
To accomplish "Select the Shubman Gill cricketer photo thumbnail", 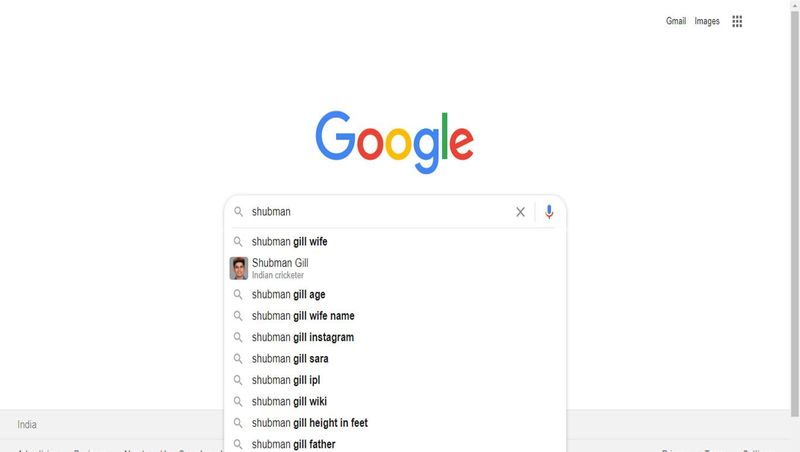I will (238, 268).
